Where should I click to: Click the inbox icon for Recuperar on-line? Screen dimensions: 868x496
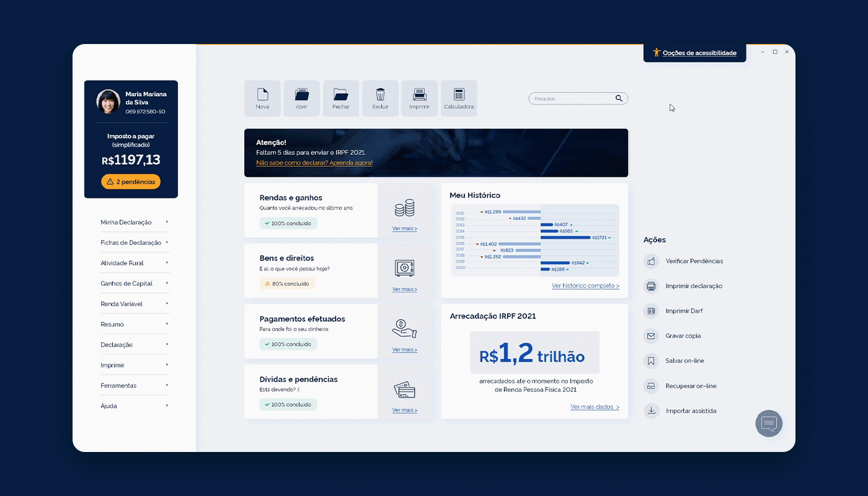pos(651,386)
